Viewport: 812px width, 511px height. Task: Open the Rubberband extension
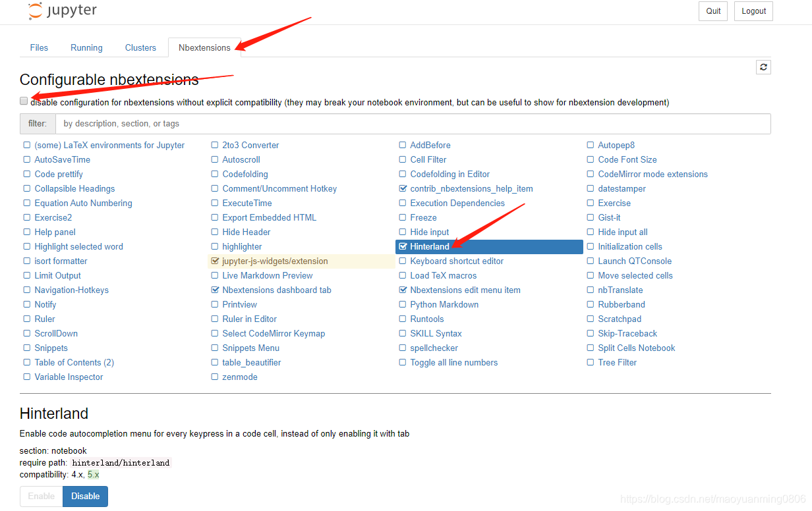click(x=622, y=305)
